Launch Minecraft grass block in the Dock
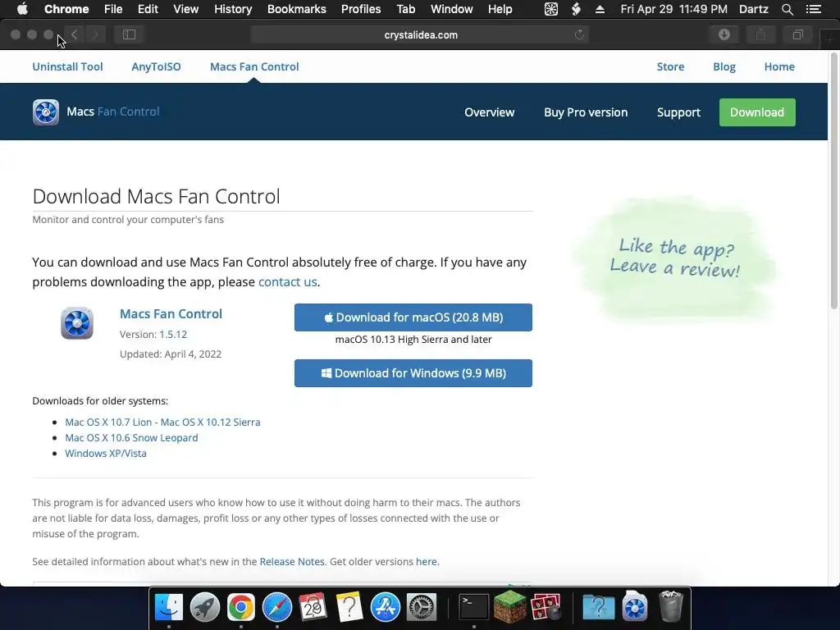The width and height of the screenshot is (840, 630). [x=510, y=606]
